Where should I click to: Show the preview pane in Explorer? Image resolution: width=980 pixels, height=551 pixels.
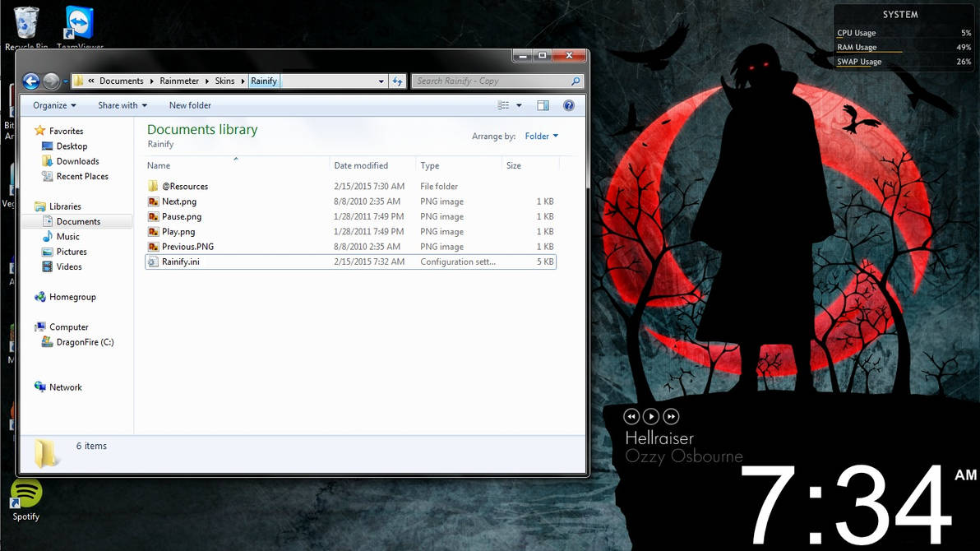[543, 105]
